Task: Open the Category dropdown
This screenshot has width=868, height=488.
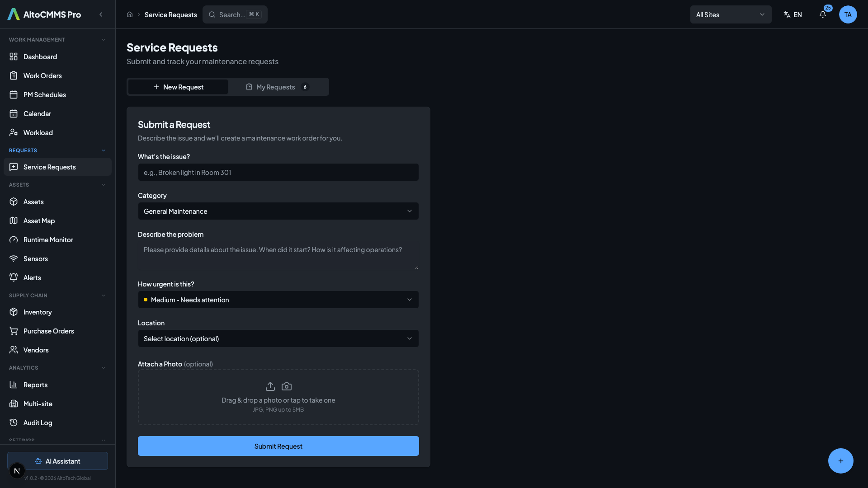Action: tap(278, 211)
